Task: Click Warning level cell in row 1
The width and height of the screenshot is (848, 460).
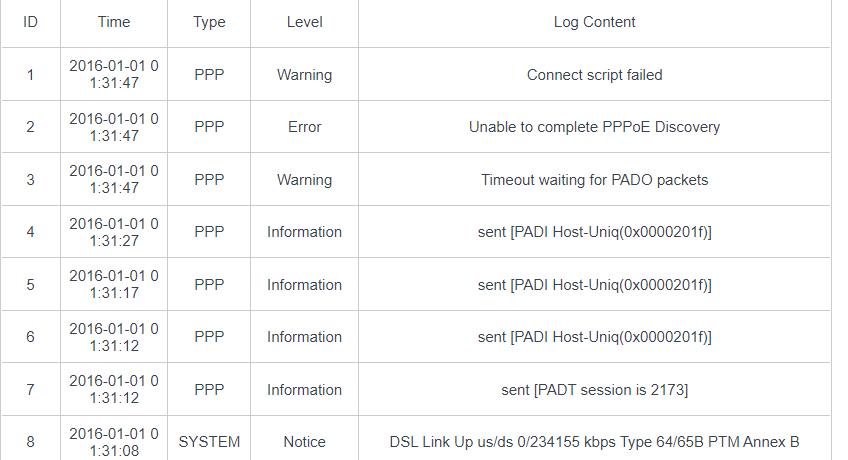Action: (x=304, y=75)
